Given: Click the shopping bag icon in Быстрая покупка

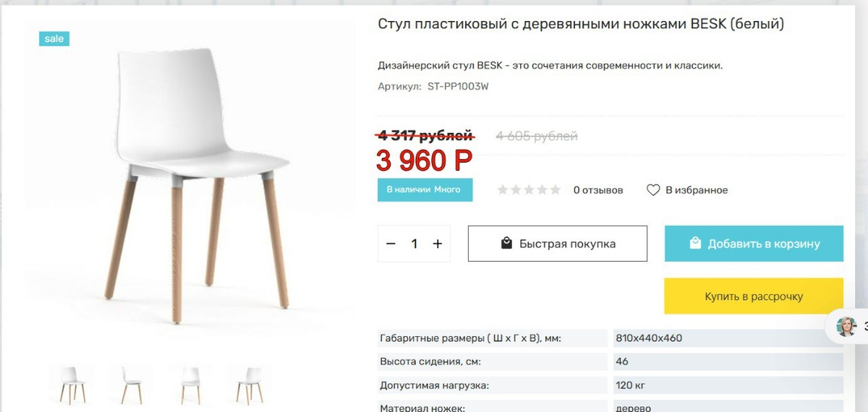Looking at the screenshot, I should click(x=507, y=243).
